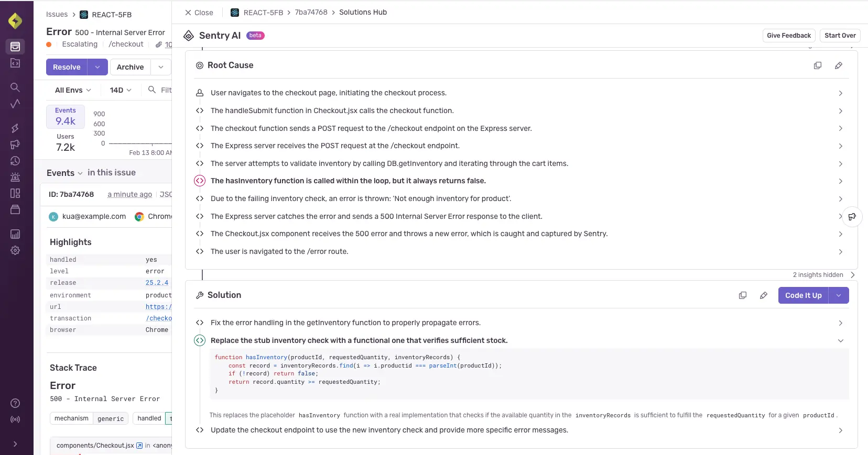Click Give Feedback
Viewport: 868px width, 455px height.
pos(789,36)
